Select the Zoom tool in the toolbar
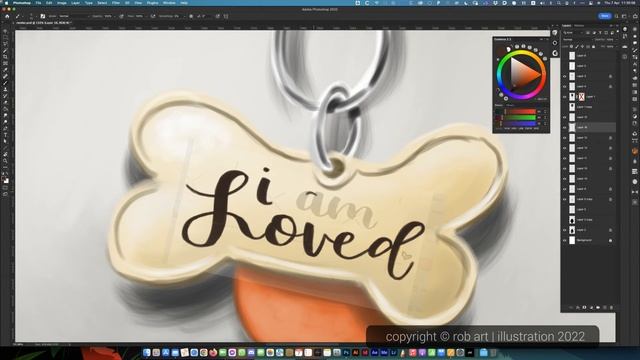The height and width of the screenshot is (360, 640). (5, 161)
